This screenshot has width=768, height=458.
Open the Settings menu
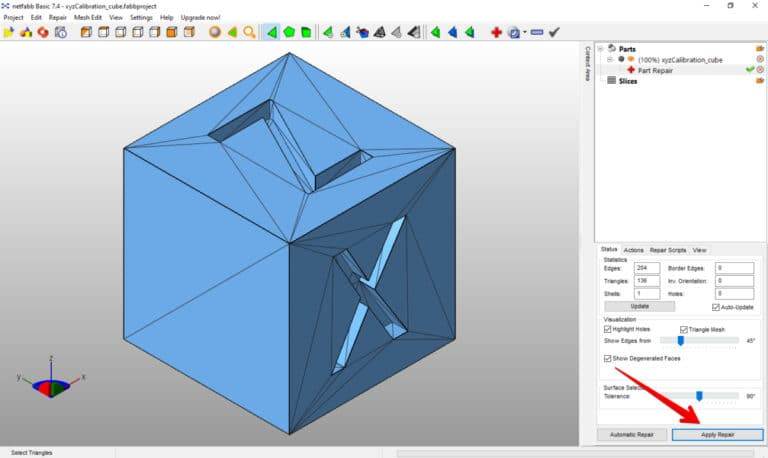pyautogui.click(x=141, y=18)
